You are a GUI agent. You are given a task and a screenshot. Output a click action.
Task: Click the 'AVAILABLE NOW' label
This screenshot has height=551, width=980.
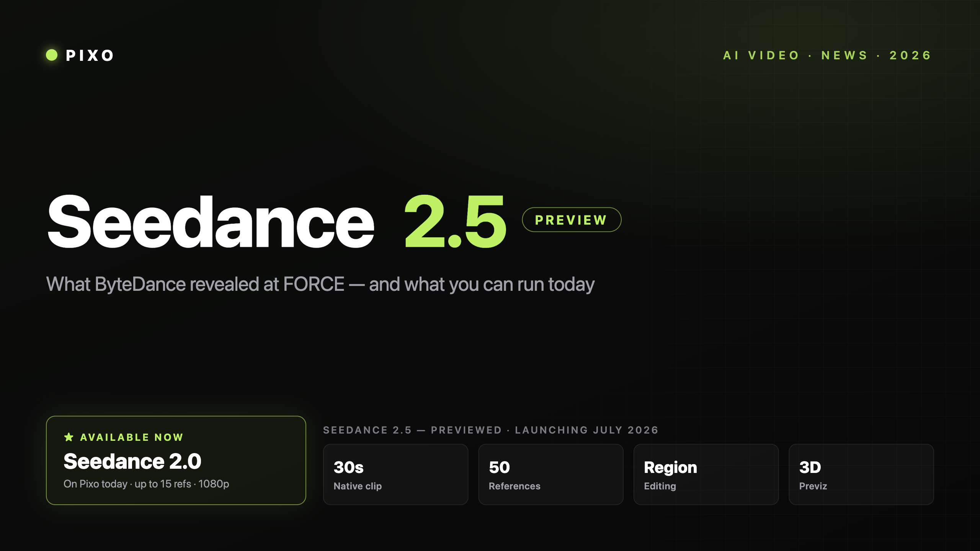pos(132,437)
